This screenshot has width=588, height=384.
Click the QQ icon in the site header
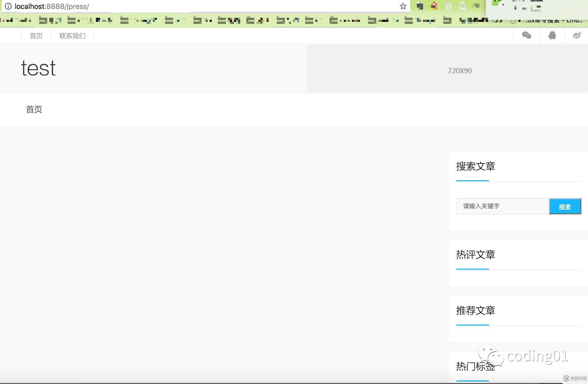(552, 36)
